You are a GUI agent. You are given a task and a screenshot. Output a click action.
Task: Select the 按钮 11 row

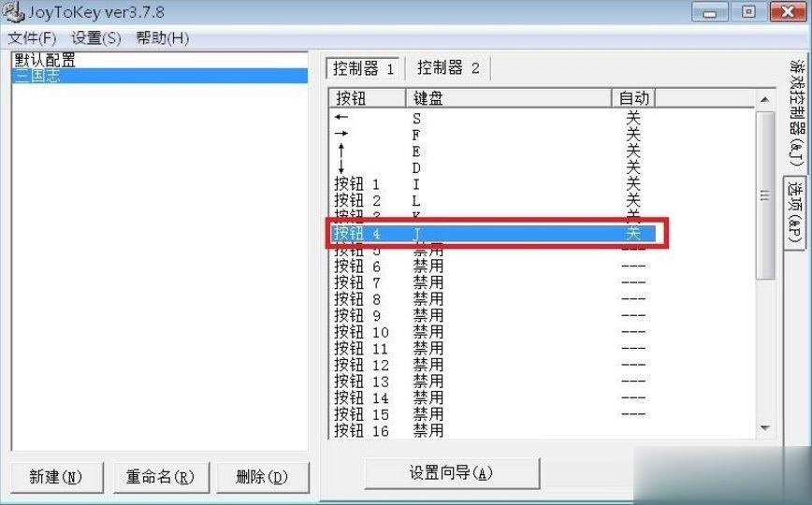[493, 349]
